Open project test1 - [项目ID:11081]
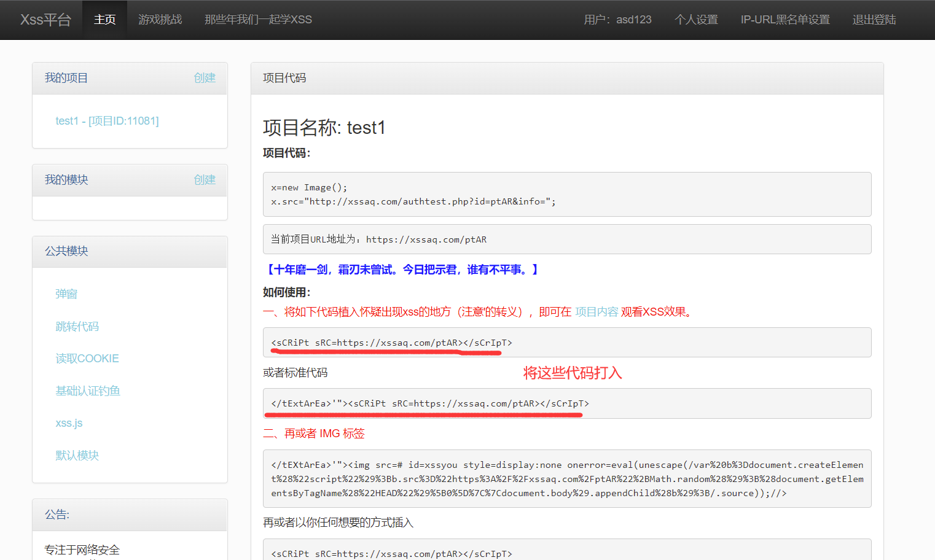 point(107,121)
